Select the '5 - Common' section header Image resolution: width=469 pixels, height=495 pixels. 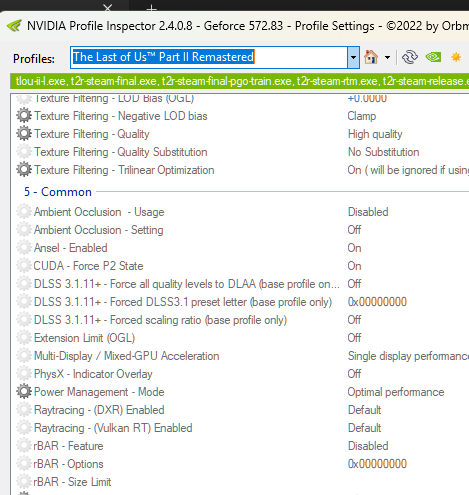point(58,192)
